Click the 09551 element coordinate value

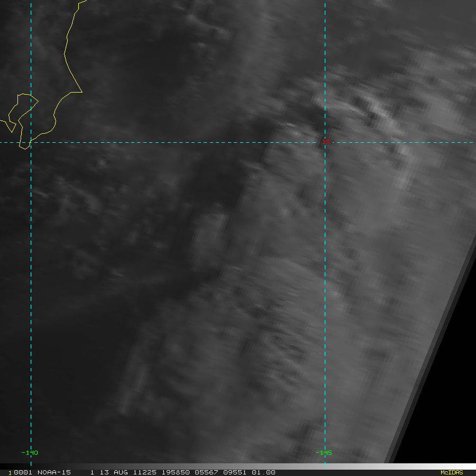[x=235, y=472]
